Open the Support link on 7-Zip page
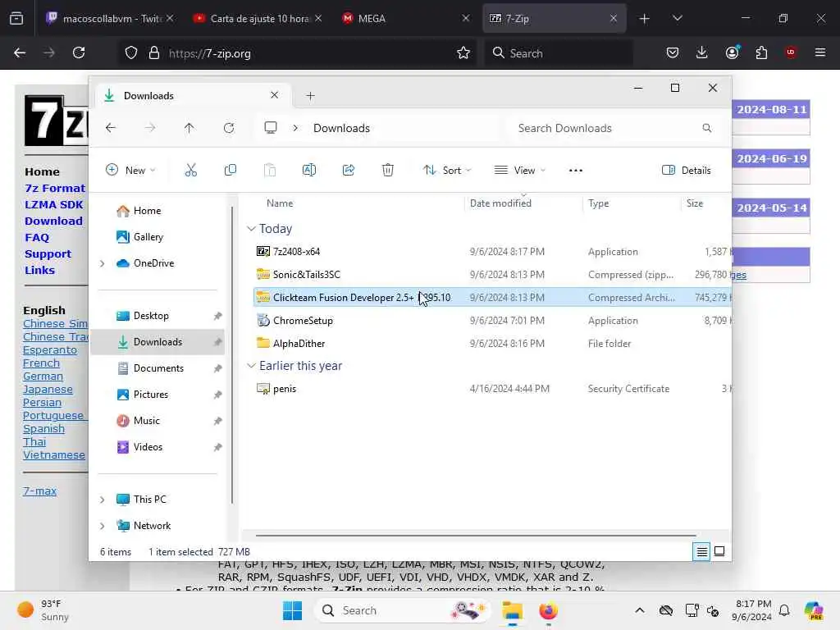 coord(48,254)
